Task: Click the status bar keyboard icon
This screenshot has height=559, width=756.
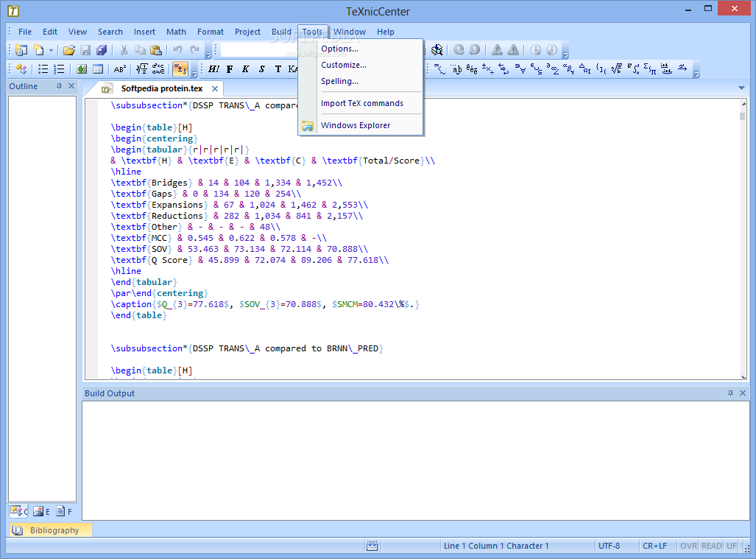Action: (372, 546)
